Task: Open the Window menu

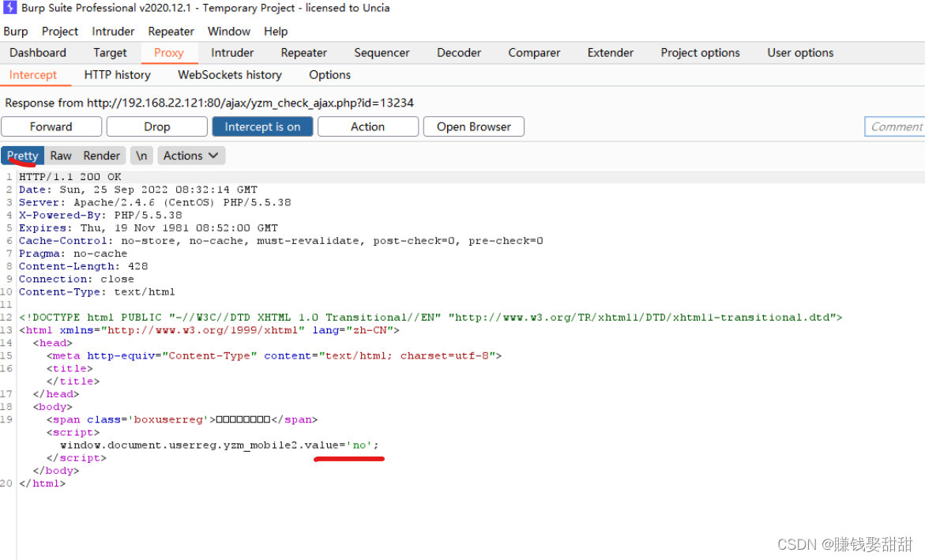Action: (x=229, y=32)
